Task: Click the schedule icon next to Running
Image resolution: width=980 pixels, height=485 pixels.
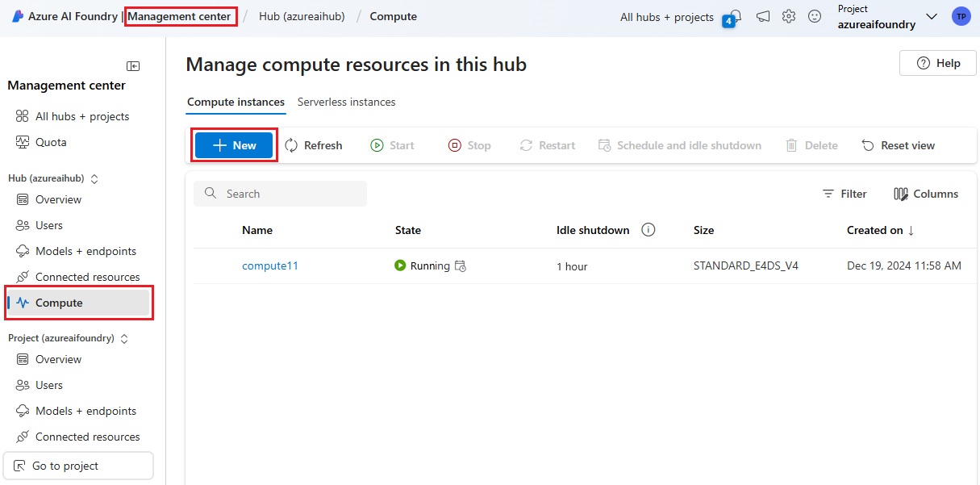Action: tap(461, 265)
